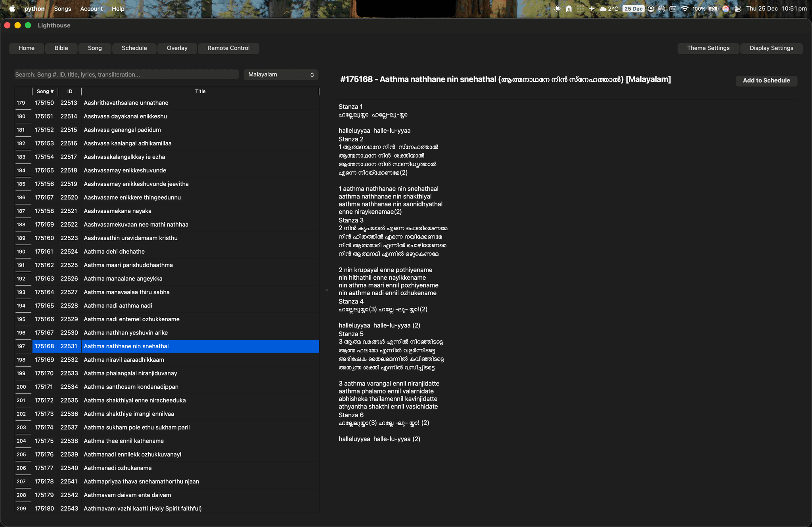Screen dimensions: 812x527
Task: Open the Apple menu
Action: tap(12, 9)
